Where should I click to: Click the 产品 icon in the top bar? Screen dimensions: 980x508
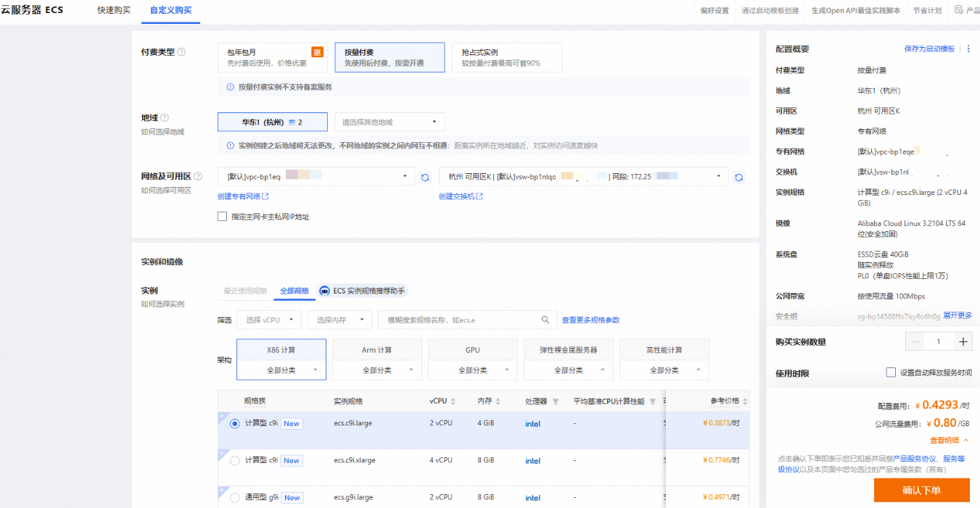[959, 10]
